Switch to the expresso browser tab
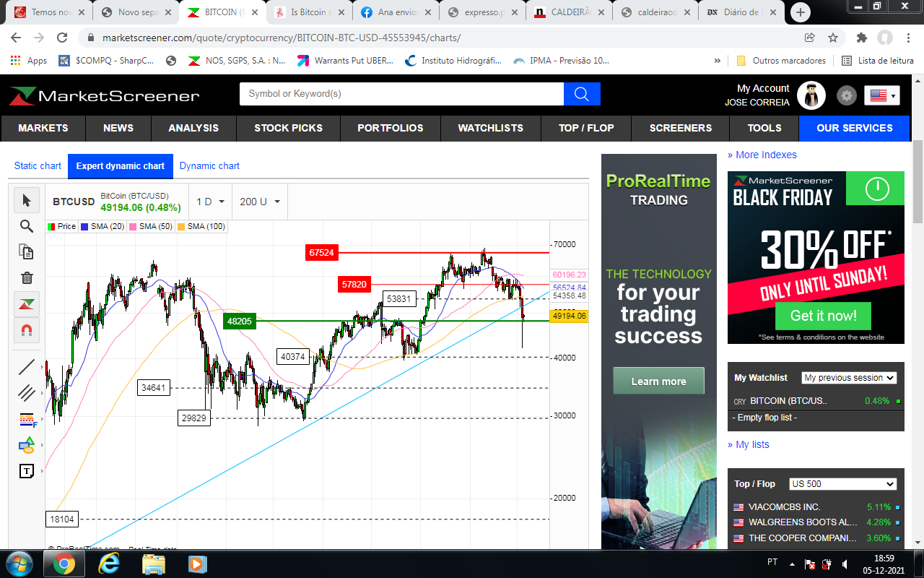 coord(481,12)
